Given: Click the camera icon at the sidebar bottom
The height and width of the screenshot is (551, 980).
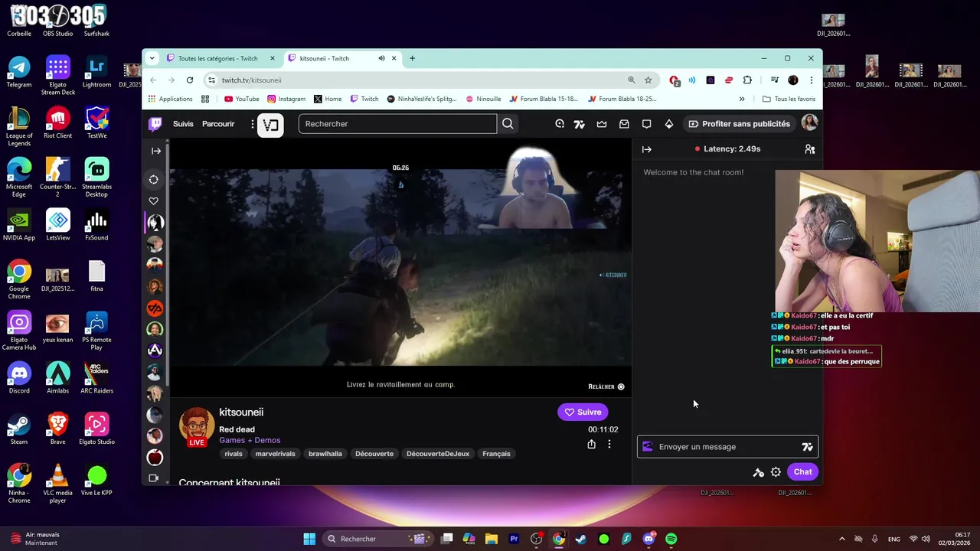Looking at the screenshot, I should point(154,478).
